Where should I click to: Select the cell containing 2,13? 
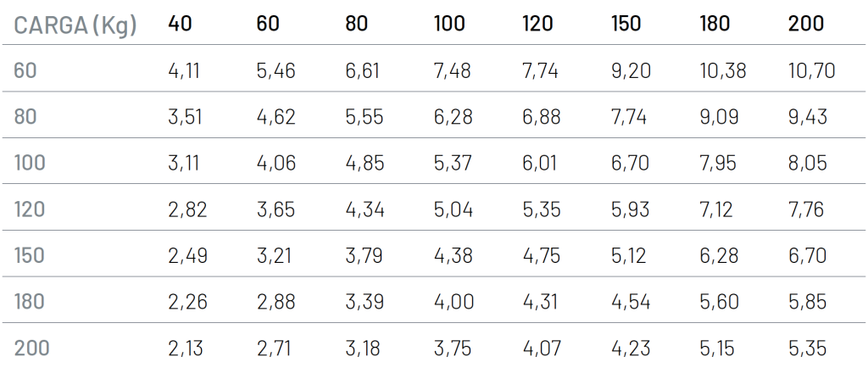[x=186, y=348]
